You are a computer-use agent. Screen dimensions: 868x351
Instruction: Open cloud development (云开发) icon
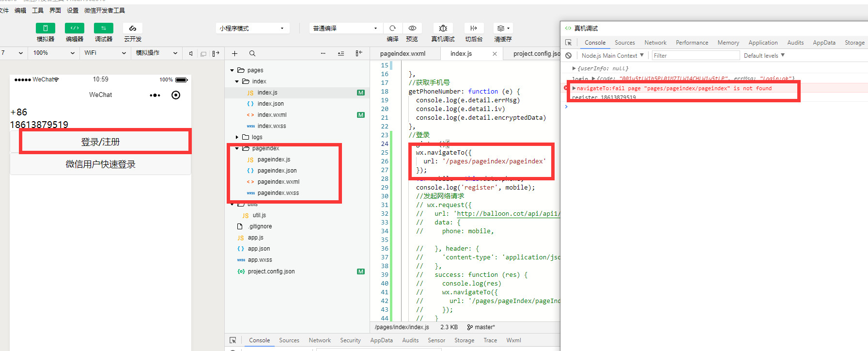tap(133, 28)
